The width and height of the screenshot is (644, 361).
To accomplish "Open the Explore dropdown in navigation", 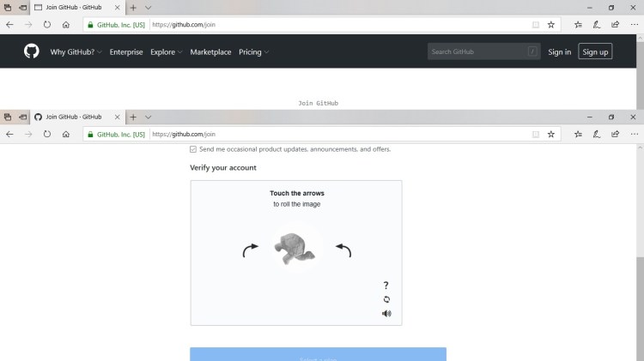I will click(x=167, y=52).
